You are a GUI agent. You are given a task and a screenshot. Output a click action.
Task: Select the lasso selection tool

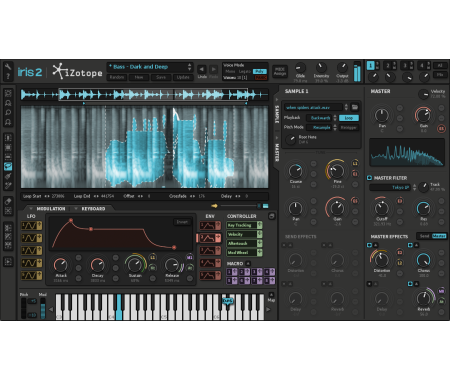coord(8,166)
